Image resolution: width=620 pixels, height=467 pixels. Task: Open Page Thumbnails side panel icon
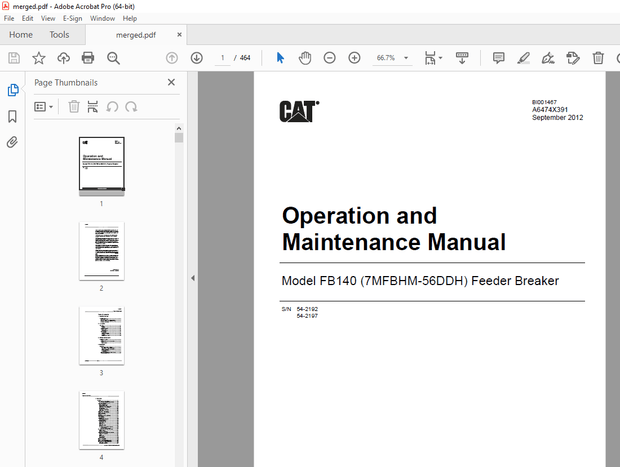pyautogui.click(x=13, y=90)
